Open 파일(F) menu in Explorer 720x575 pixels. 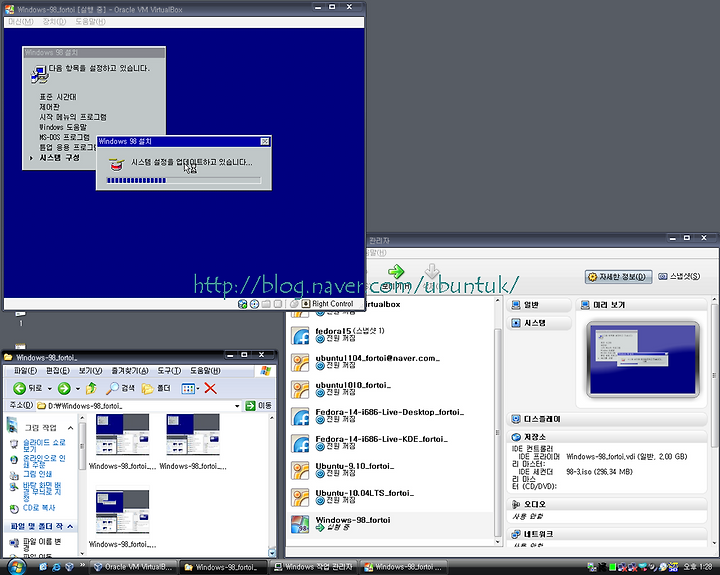point(25,371)
